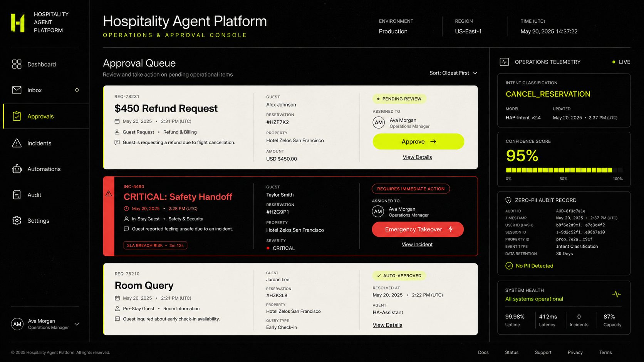Screen dimensions: 644x362
Task: Click the System Health heartbeat icon
Action: tap(617, 294)
